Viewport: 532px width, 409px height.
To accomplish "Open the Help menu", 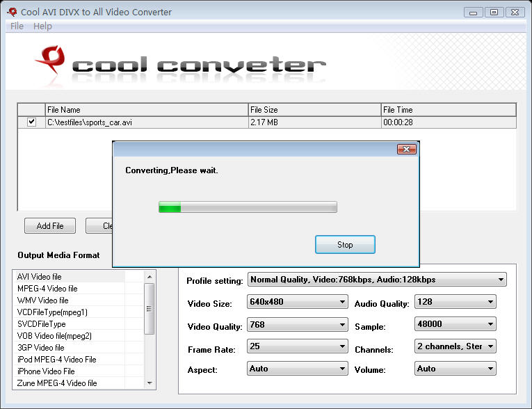I will click(42, 26).
